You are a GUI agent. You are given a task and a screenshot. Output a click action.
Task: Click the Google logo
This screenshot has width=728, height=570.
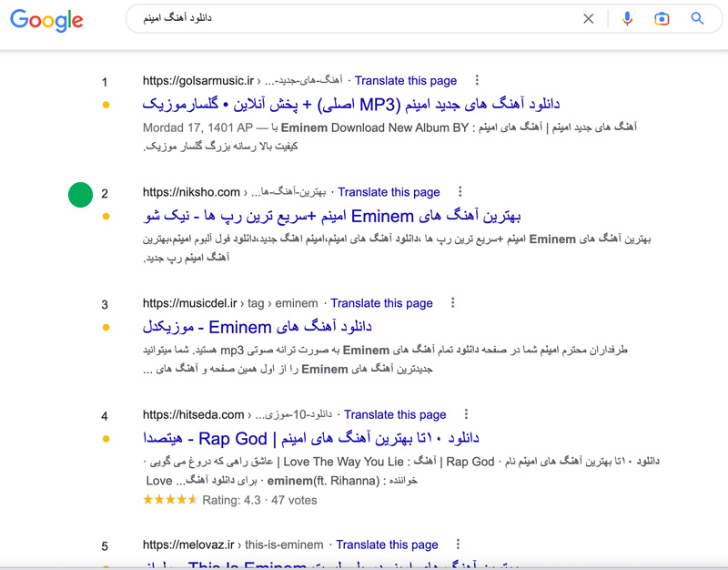[x=46, y=19]
